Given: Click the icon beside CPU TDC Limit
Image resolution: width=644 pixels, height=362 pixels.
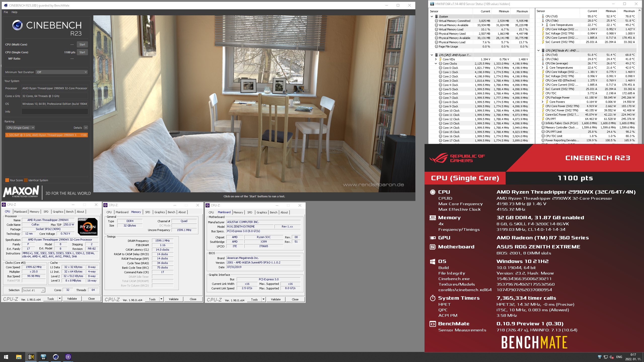Looking at the screenshot, I should (543, 136).
